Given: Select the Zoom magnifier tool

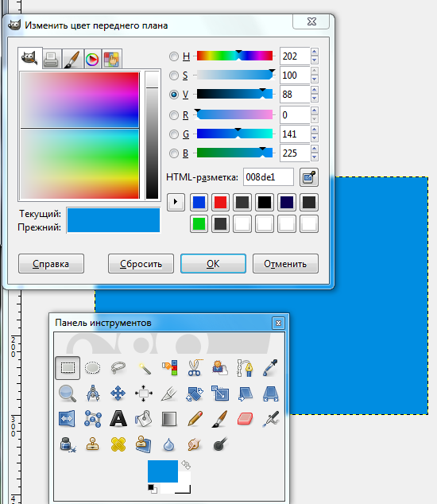Looking at the screenshot, I should click(68, 394).
